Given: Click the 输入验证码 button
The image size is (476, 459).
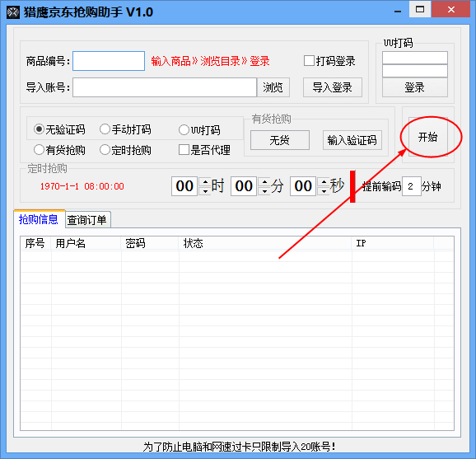Looking at the screenshot, I should coord(352,140).
